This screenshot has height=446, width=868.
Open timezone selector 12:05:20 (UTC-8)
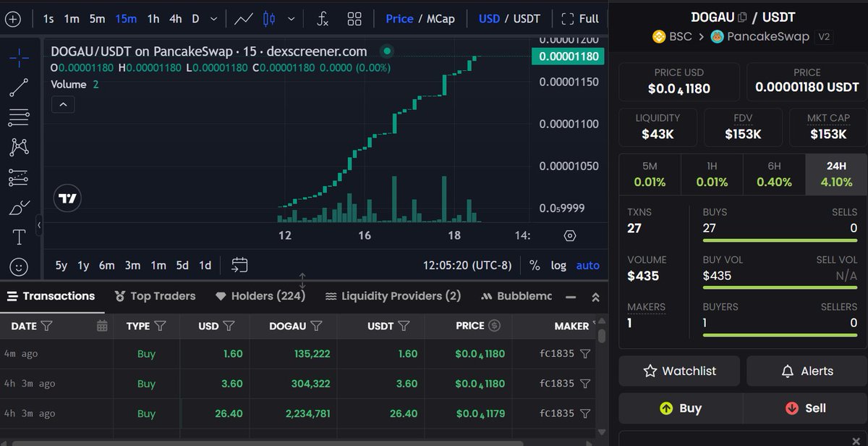[x=467, y=265]
